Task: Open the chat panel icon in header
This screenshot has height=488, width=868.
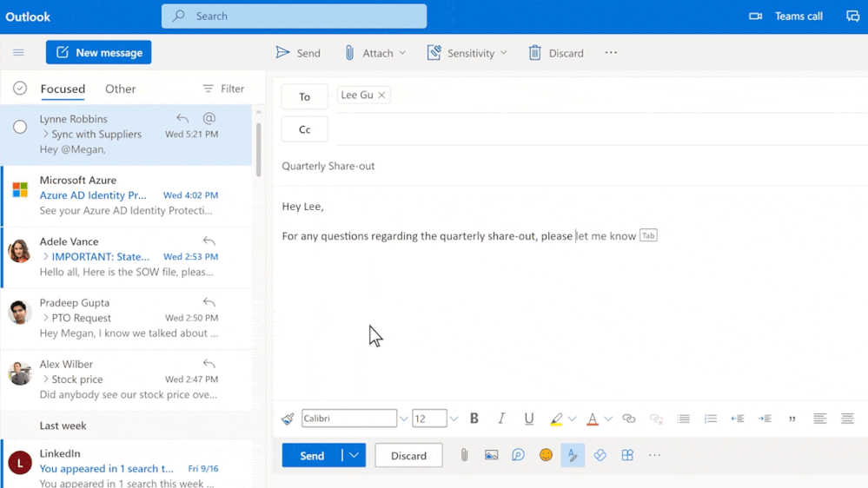Action: (852, 16)
